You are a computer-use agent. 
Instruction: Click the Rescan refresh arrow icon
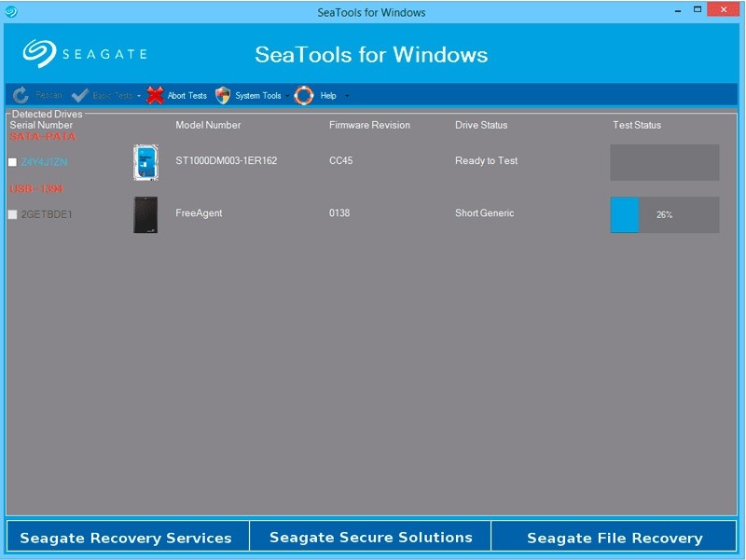(x=21, y=95)
